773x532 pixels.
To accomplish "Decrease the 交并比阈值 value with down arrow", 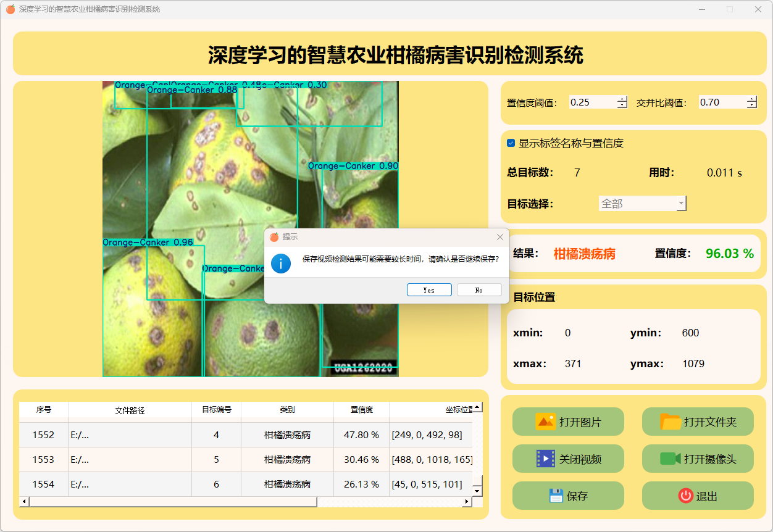I will point(751,106).
